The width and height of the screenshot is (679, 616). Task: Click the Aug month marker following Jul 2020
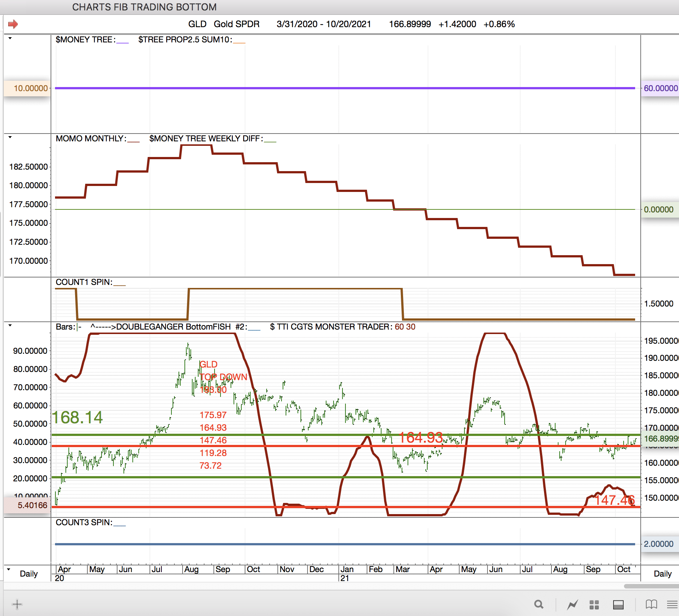pos(192,570)
